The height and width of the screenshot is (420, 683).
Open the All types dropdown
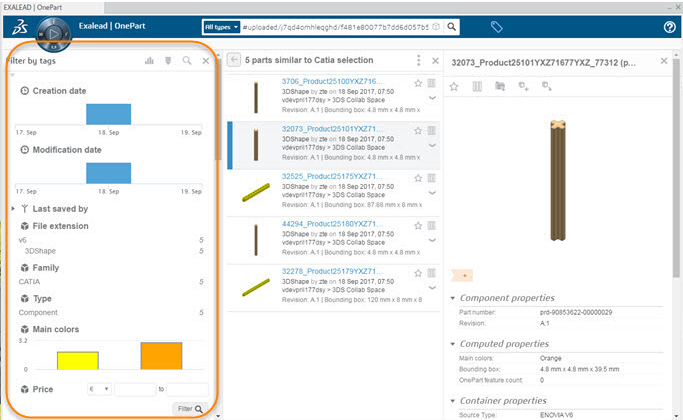click(x=222, y=27)
